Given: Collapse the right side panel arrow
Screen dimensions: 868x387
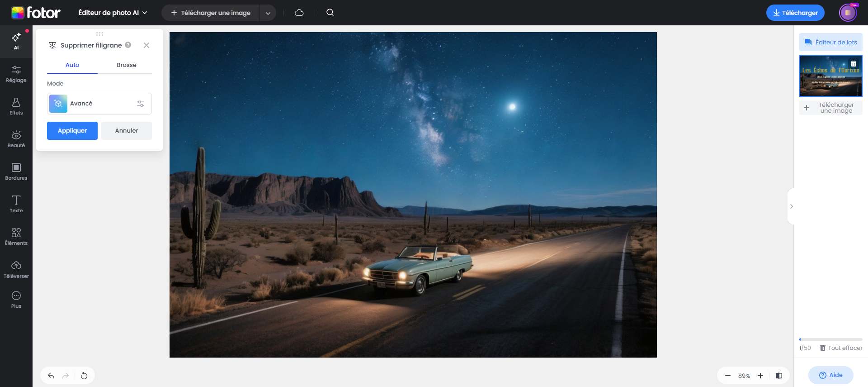Looking at the screenshot, I should pyautogui.click(x=791, y=206).
